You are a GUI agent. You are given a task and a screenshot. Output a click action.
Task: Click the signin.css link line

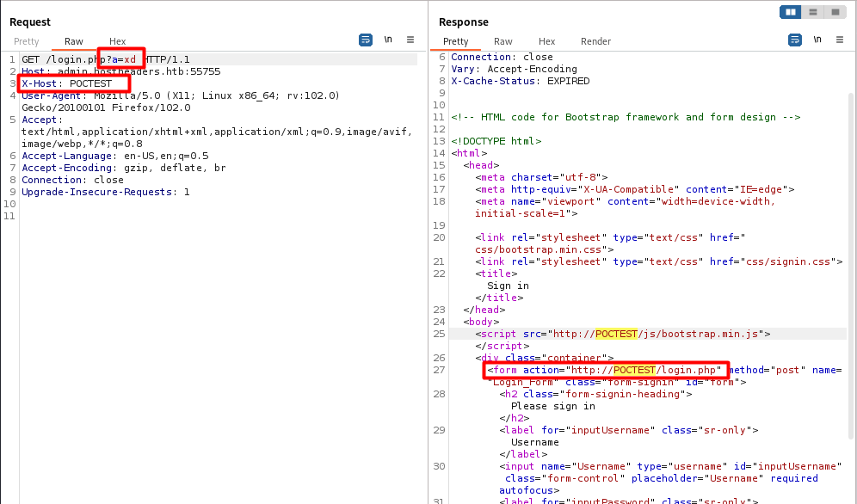(659, 261)
